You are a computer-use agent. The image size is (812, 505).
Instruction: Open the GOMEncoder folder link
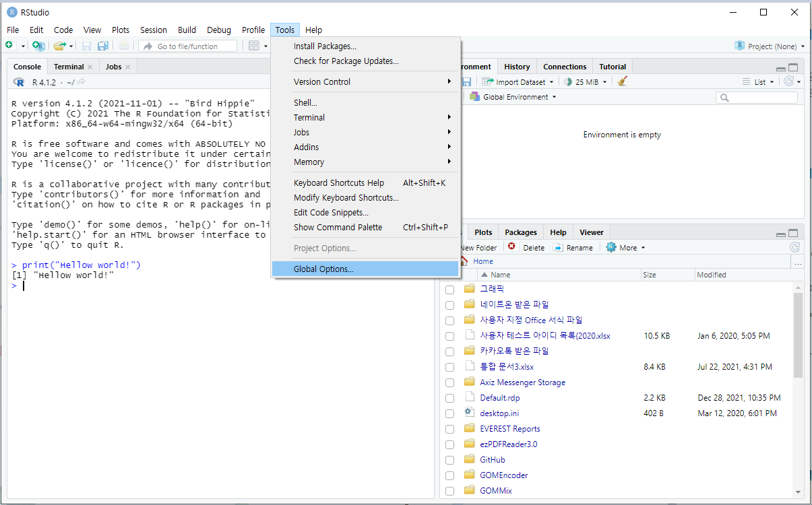[504, 475]
